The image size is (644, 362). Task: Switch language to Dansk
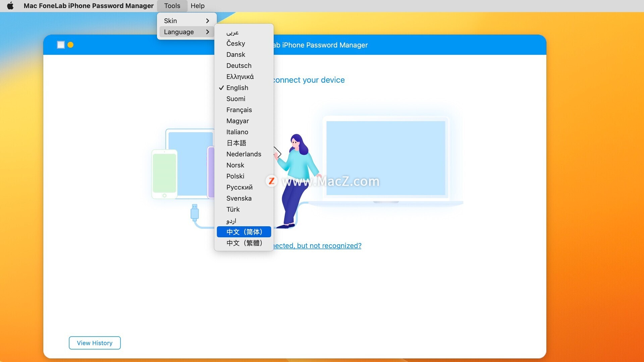[244, 54]
